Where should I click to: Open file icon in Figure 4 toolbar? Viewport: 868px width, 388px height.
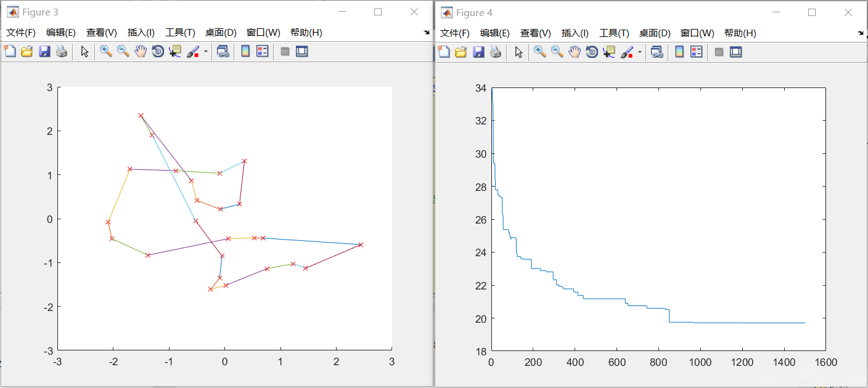[461, 52]
